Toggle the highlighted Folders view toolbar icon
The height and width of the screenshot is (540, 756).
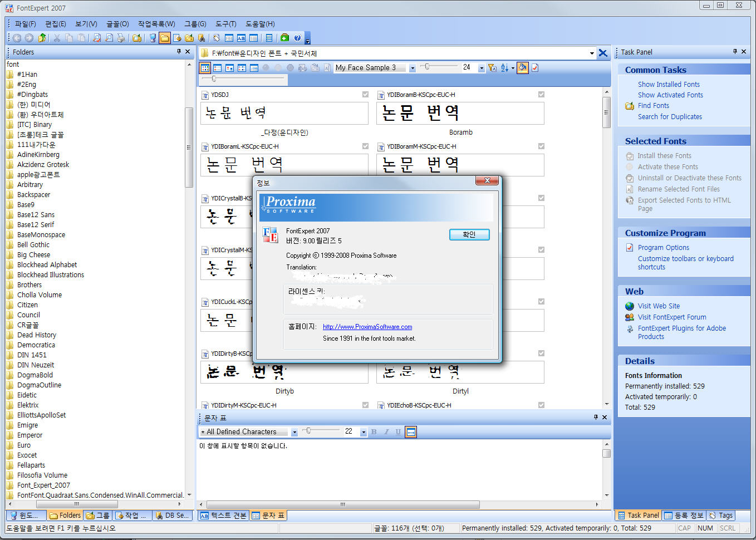tap(164, 38)
